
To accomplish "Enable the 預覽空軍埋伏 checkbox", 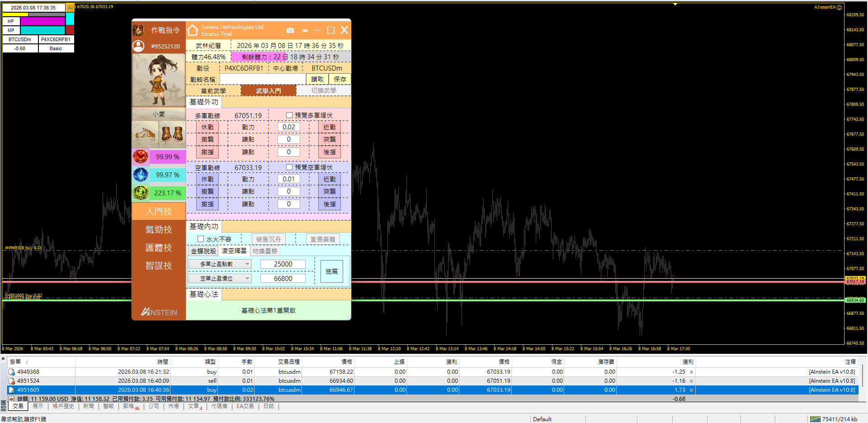I will [x=289, y=167].
